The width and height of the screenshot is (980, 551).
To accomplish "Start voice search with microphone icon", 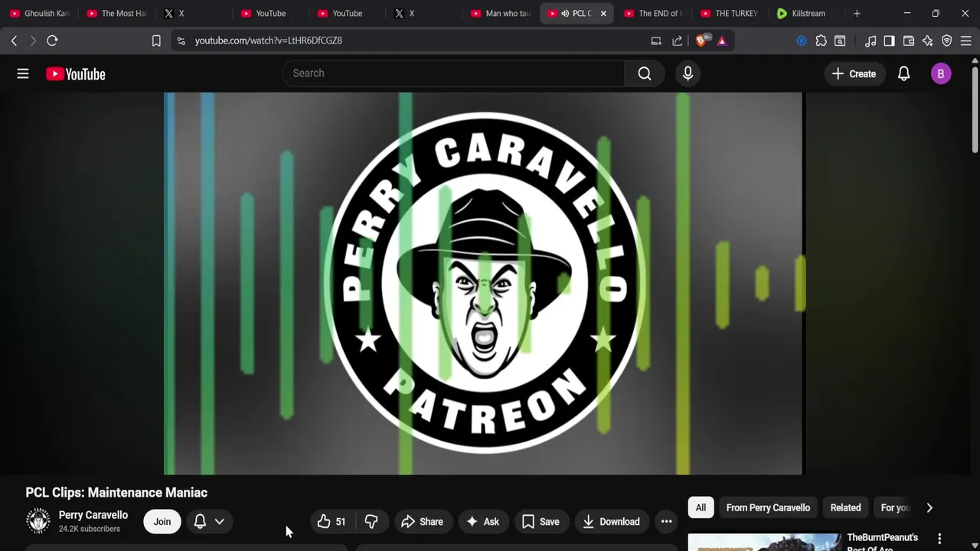I will coord(688,73).
